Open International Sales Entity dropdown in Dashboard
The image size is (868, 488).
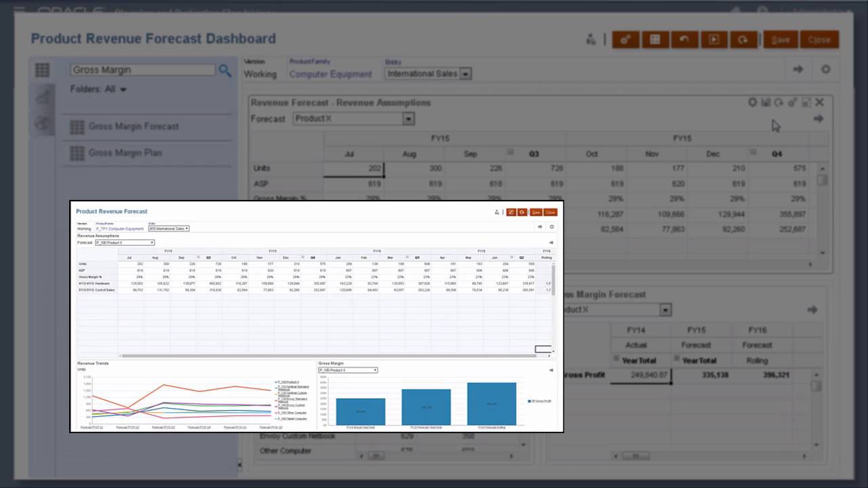pyautogui.click(x=429, y=73)
